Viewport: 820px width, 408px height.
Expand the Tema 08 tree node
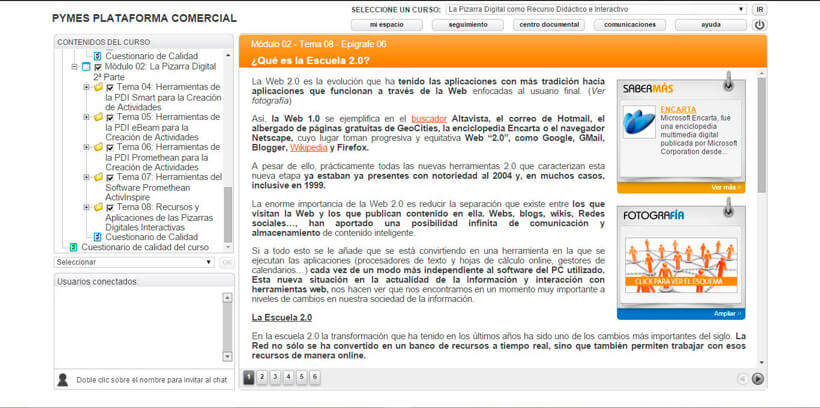[87, 207]
